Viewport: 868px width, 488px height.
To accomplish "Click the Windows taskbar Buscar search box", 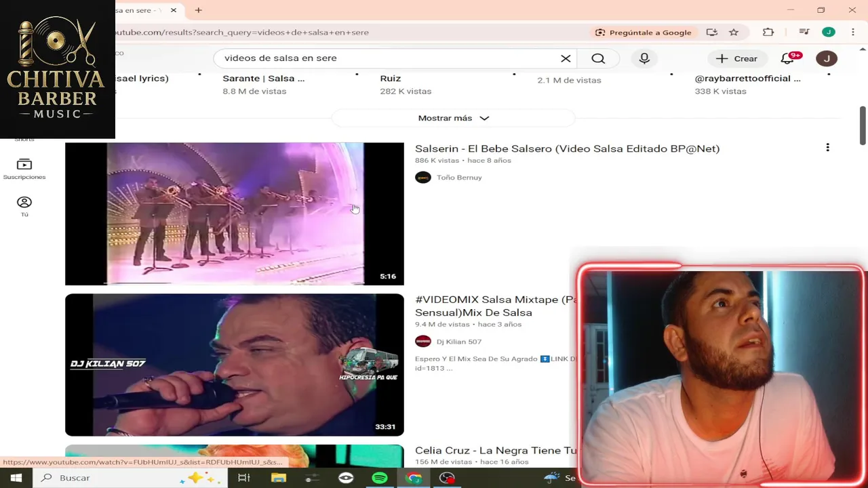I will [129, 478].
